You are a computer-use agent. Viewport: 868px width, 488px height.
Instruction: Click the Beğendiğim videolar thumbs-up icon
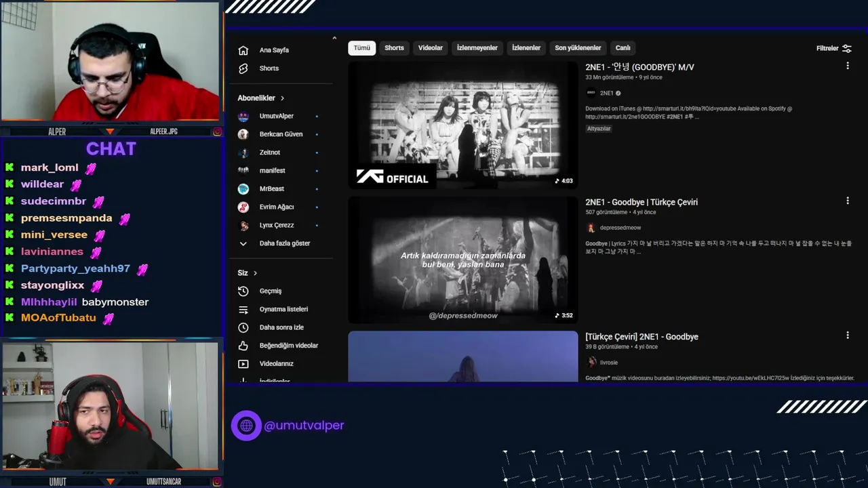[243, 346]
